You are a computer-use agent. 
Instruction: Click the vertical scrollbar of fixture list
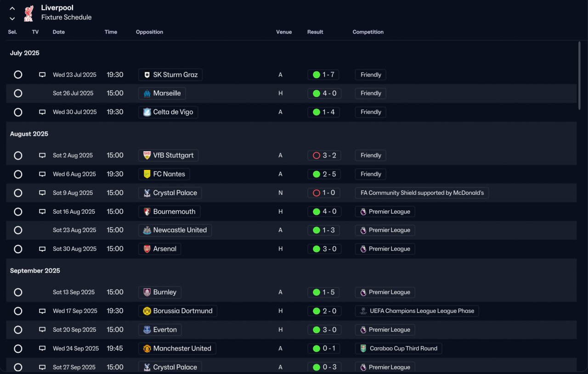coord(579,76)
